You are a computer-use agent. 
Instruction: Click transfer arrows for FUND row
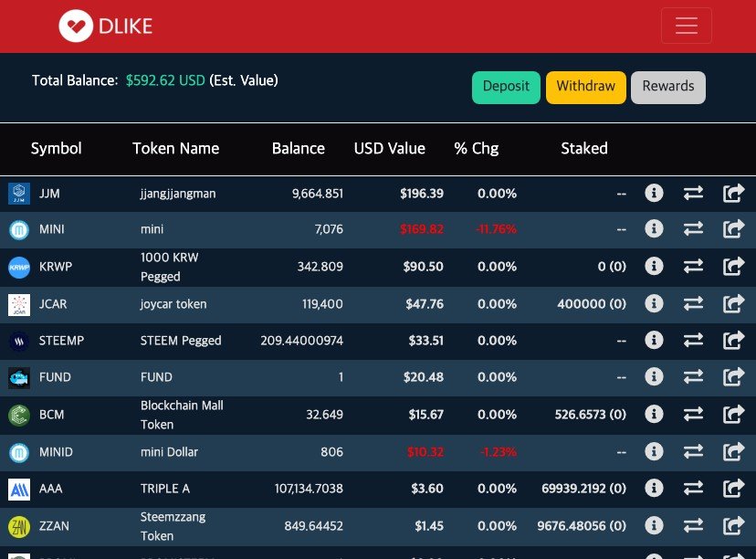click(x=693, y=376)
